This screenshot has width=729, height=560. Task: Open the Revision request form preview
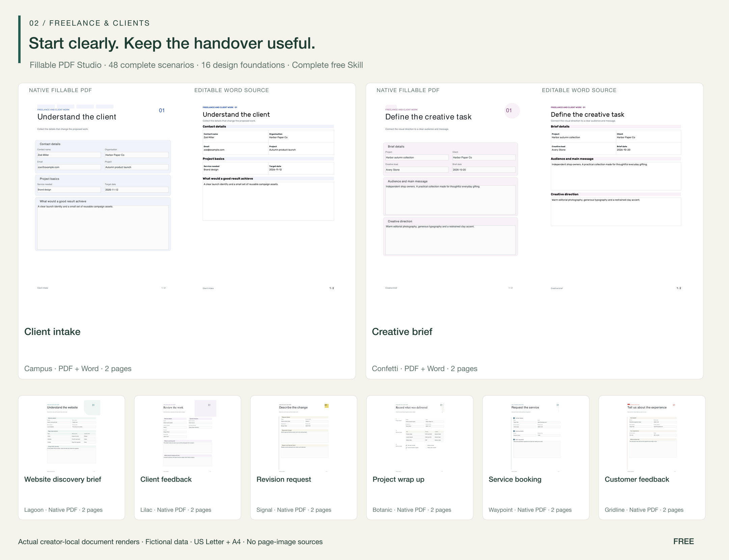304,436
